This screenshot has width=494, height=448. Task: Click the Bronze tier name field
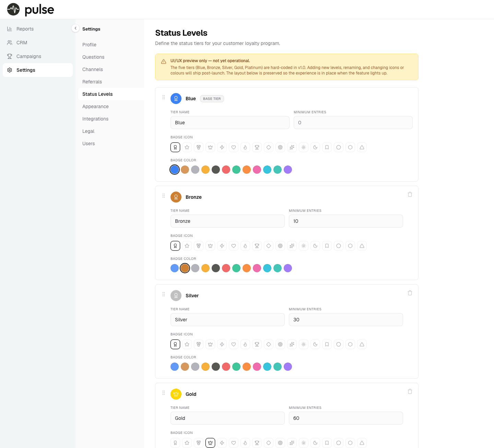(x=227, y=221)
